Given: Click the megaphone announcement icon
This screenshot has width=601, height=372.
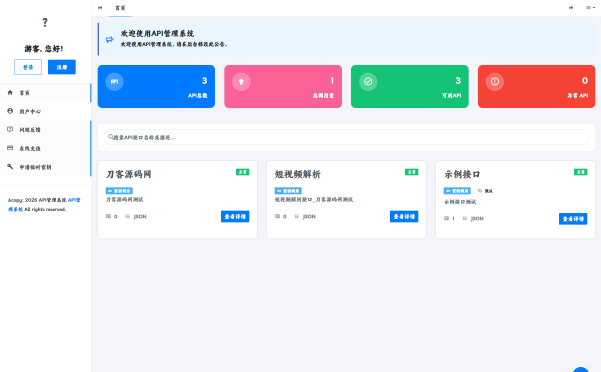Looking at the screenshot, I should point(110,39).
